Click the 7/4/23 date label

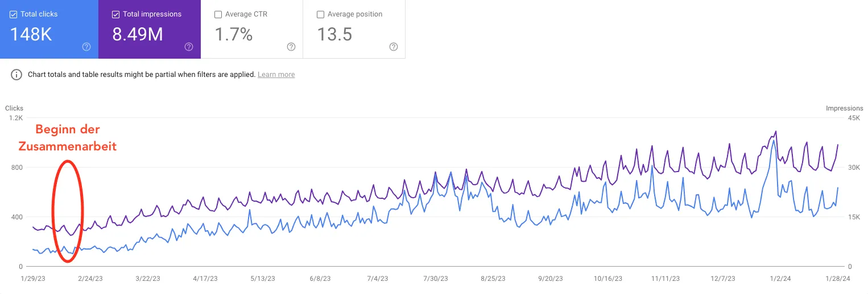378,279
